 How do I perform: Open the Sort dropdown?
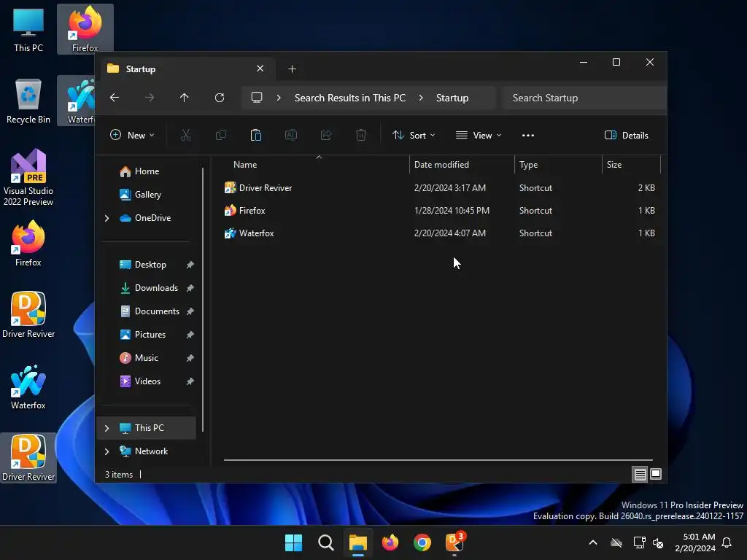coord(413,135)
